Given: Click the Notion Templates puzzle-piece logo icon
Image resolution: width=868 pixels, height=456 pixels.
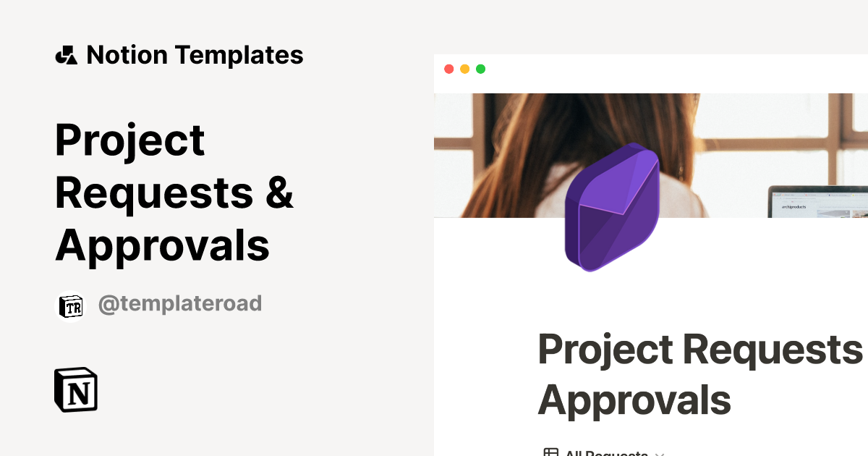Looking at the screenshot, I should [66, 54].
